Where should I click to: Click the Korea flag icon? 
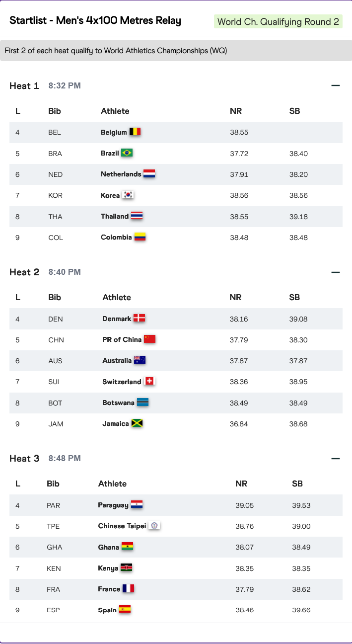pos(128,195)
